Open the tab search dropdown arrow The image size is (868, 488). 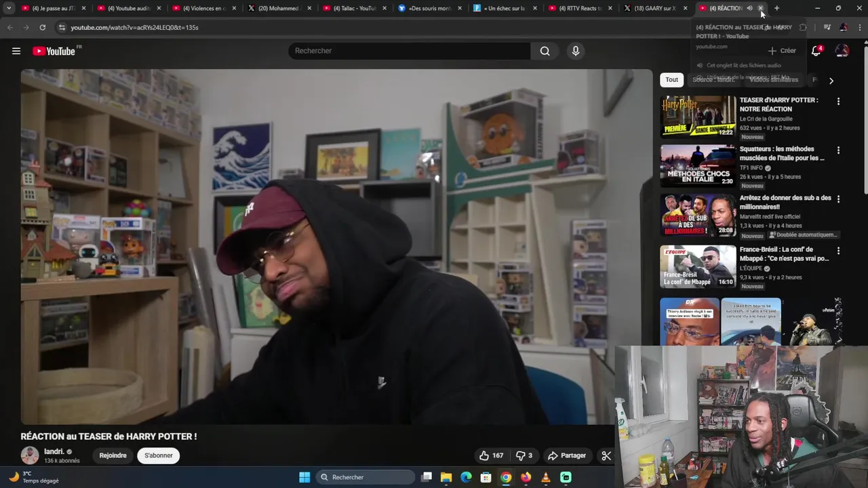pyautogui.click(x=9, y=8)
